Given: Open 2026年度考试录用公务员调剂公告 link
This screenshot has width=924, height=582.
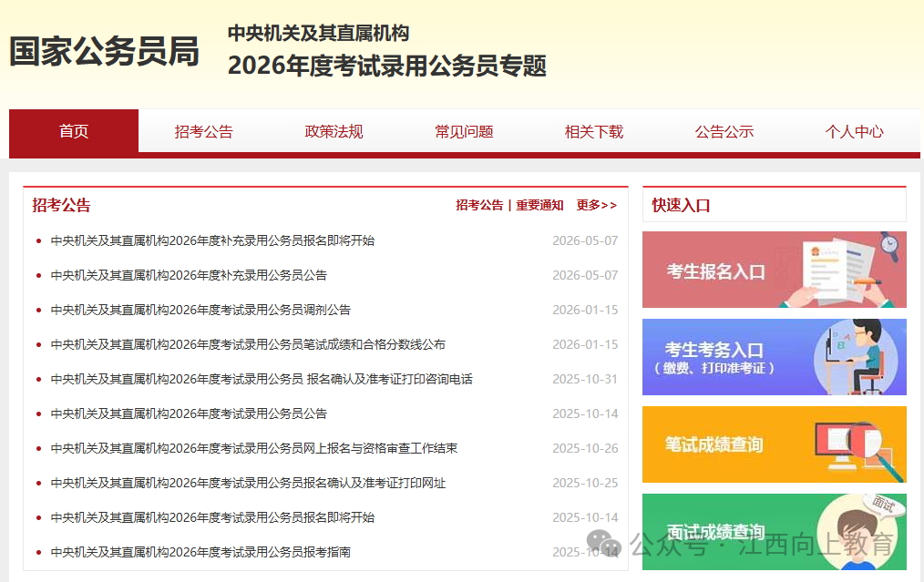Looking at the screenshot, I should click(201, 310).
